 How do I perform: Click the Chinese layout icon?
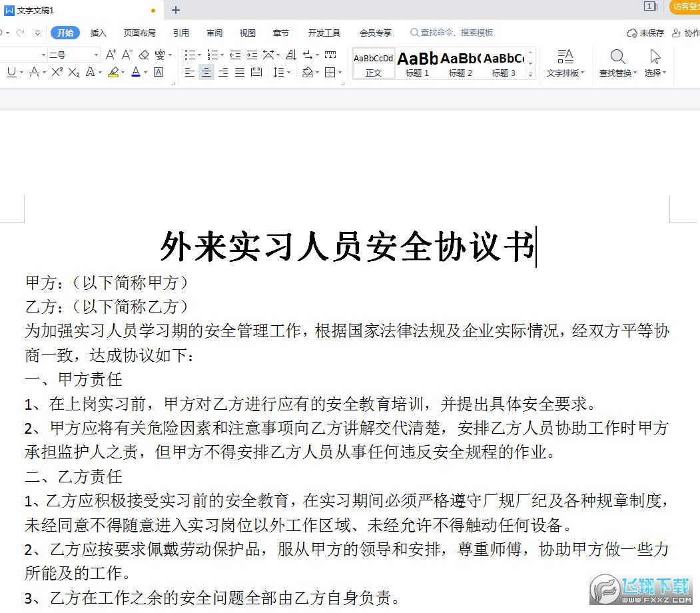pos(268,55)
